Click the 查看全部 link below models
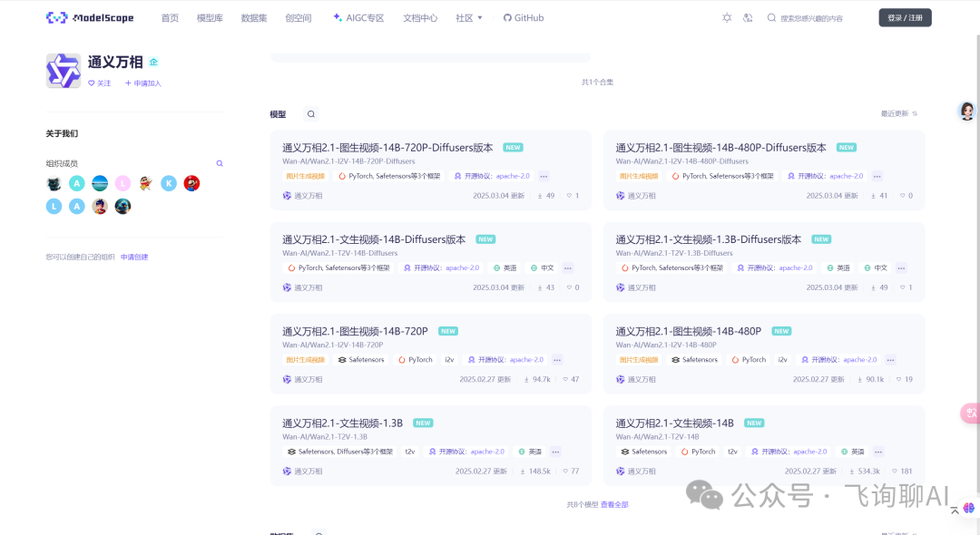This screenshot has width=980, height=535. [614, 504]
